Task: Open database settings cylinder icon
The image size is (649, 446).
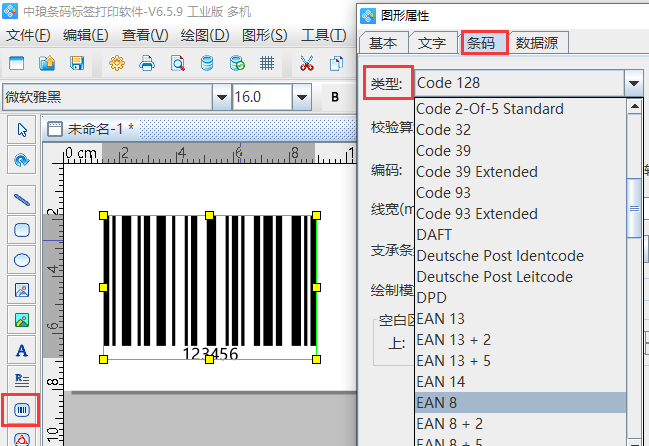Action: [207, 63]
